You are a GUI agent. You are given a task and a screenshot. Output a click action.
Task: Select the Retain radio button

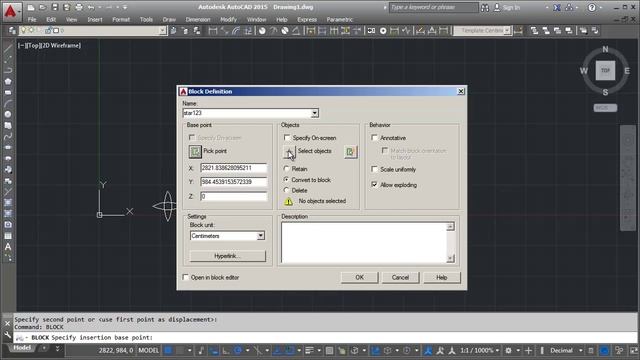tap(287, 169)
